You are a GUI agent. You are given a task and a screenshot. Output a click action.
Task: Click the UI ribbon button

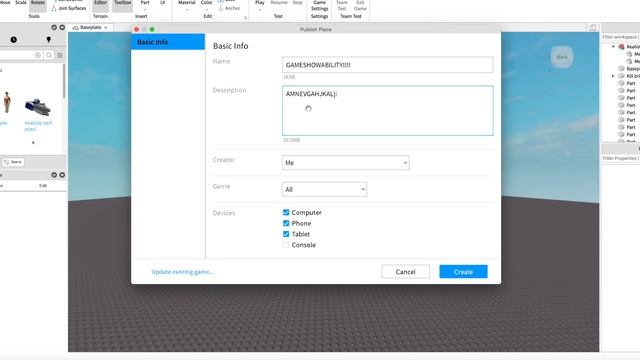click(162, 3)
